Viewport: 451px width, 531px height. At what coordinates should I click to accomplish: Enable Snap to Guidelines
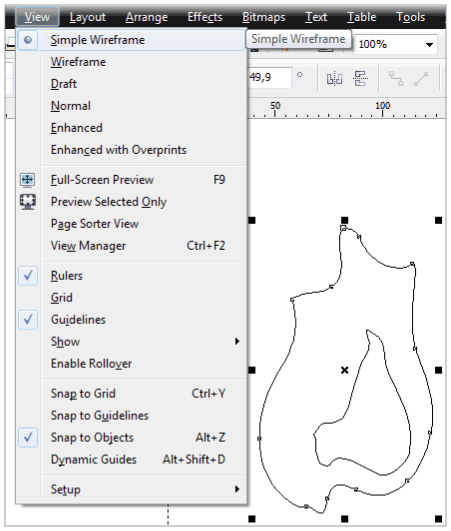(131, 416)
